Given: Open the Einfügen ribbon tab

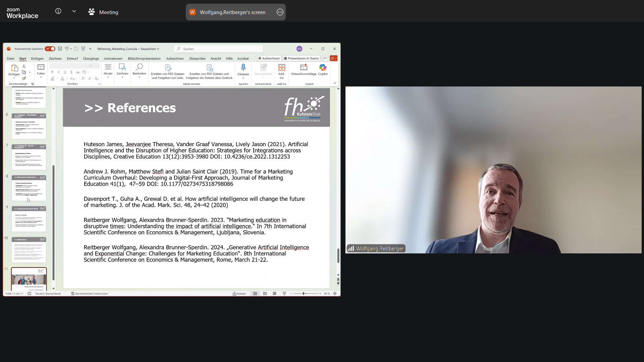Looking at the screenshot, I should point(37,59).
